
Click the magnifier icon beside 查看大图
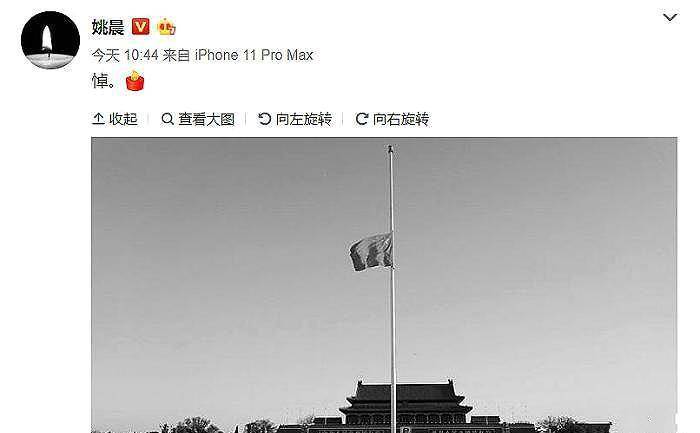[x=167, y=119]
